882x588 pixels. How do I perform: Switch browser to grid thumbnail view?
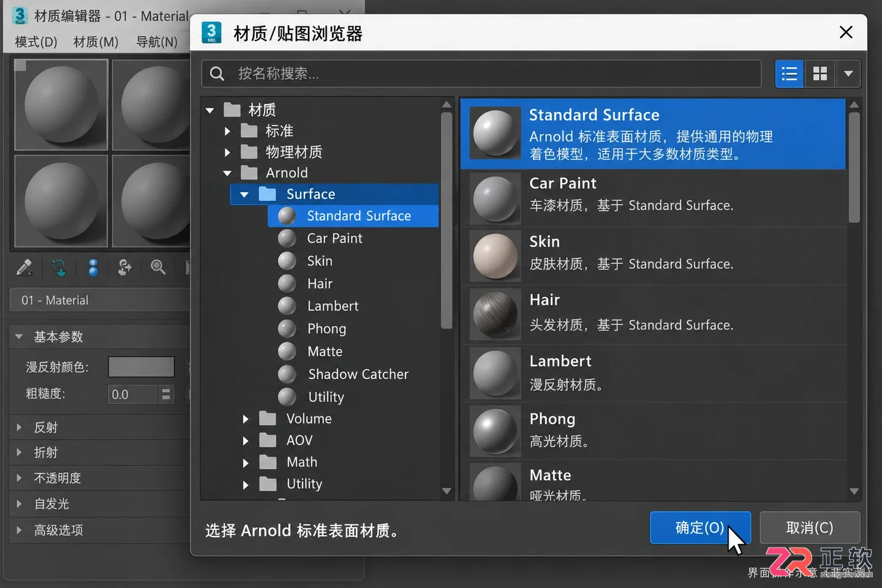pos(820,74)
